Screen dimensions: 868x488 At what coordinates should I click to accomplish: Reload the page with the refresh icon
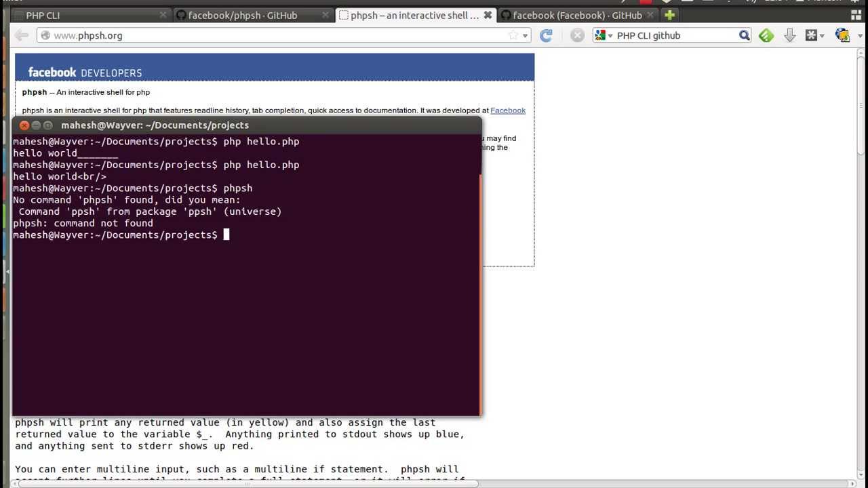[x=547, y=35]
